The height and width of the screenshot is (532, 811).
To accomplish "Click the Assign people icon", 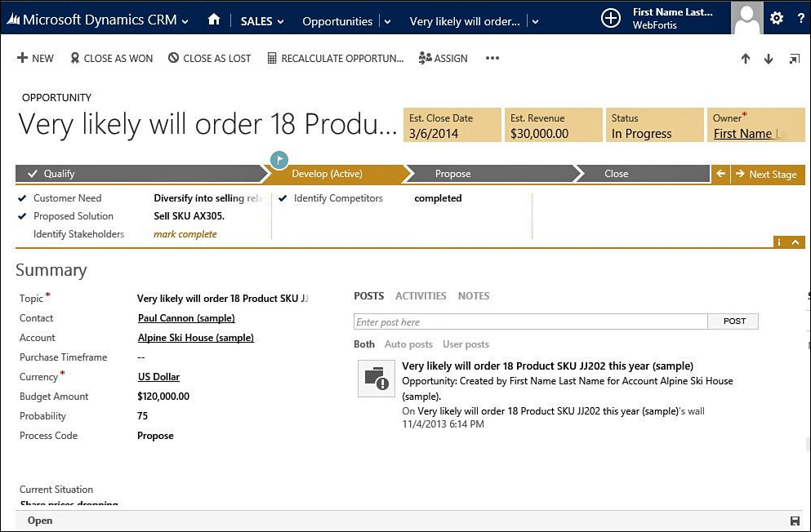I will (x=425, y=58).
